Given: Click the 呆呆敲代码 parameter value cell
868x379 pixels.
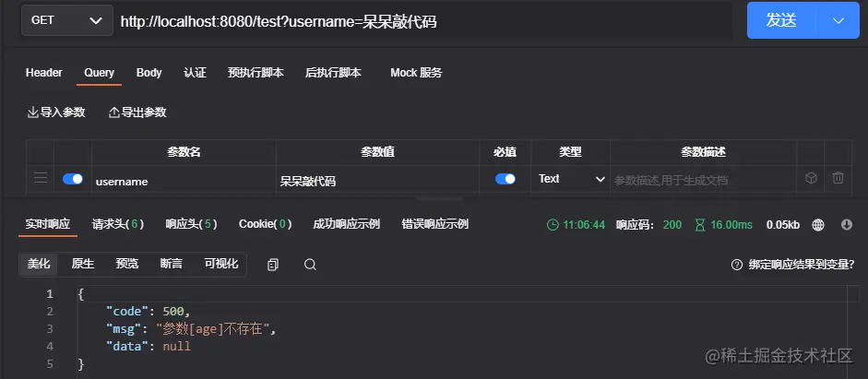Looking at the screenshot, I should click(377, 181).
